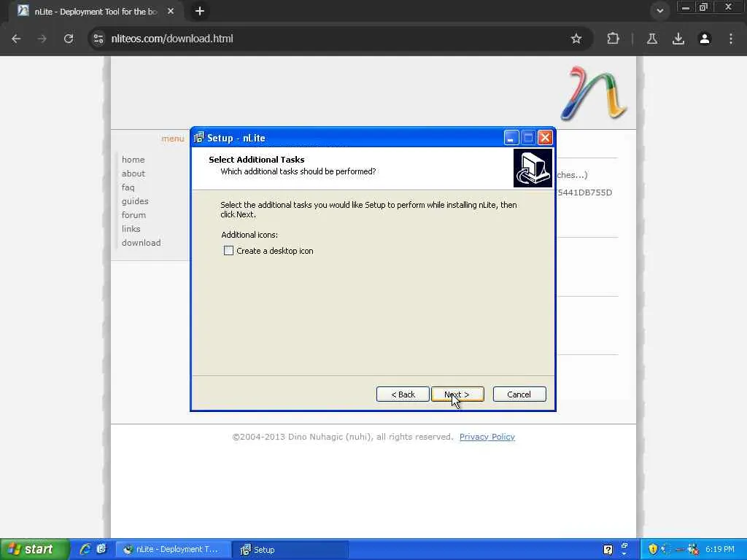
Task: Click the Setup computer graphic in dialog header
Action: pos(533,168)
